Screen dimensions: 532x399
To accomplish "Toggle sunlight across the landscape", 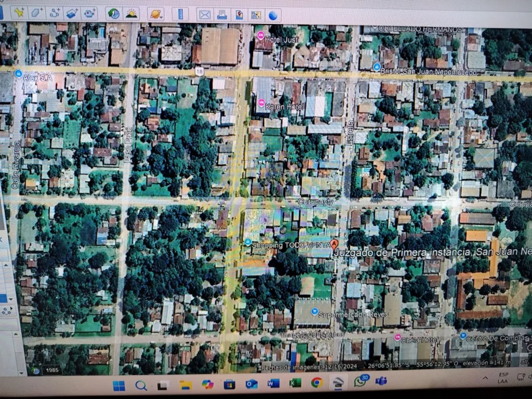I will [x=131, y=14].
